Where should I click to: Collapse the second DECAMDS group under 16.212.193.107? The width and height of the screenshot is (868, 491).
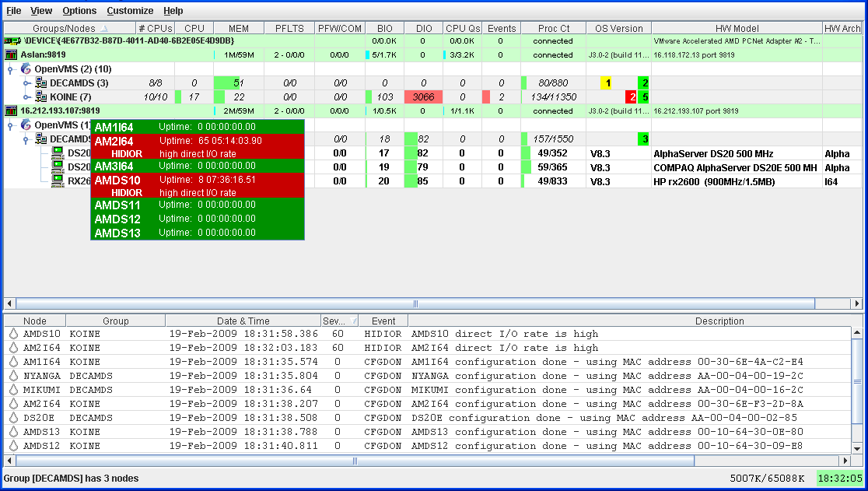click(x=26, y=139)
